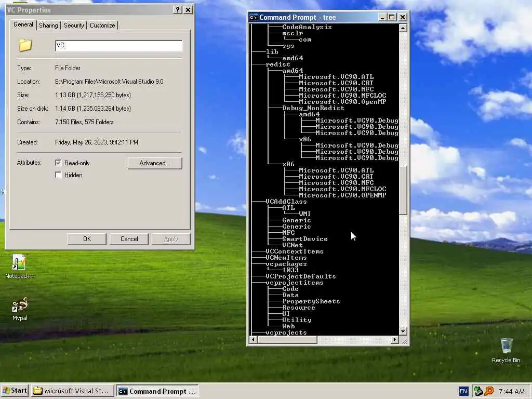The width and height of the screenshot is (532, 399).
Task: Click the Advanced... button
Action: (x=155, y=163)
